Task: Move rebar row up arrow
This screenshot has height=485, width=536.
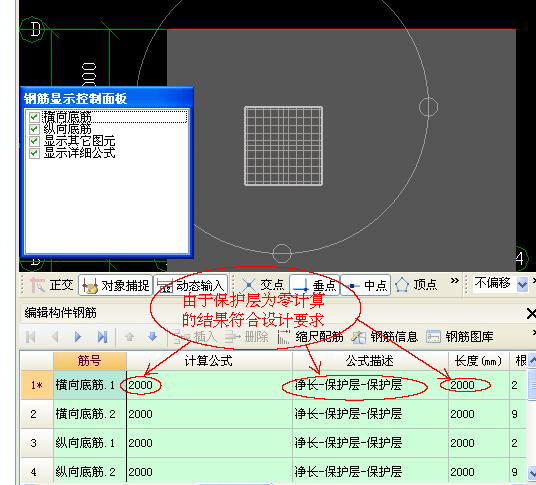Action: (130, 337)
